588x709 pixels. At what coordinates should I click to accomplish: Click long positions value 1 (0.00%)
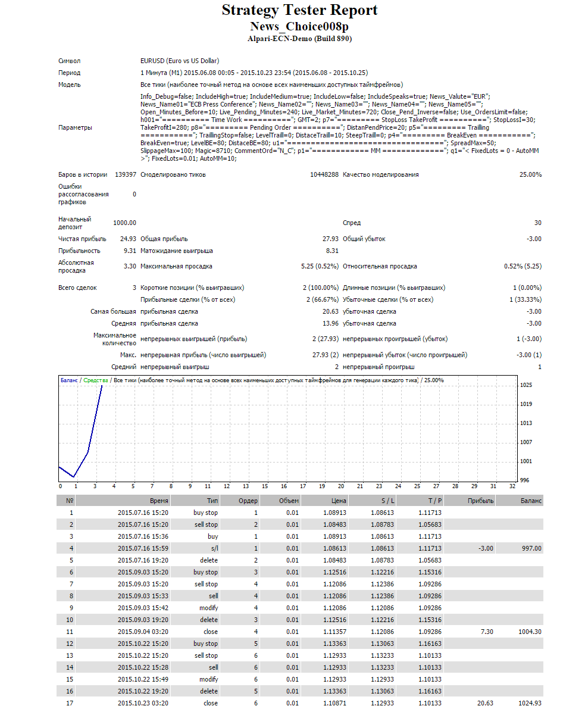(x=527, y=288)
